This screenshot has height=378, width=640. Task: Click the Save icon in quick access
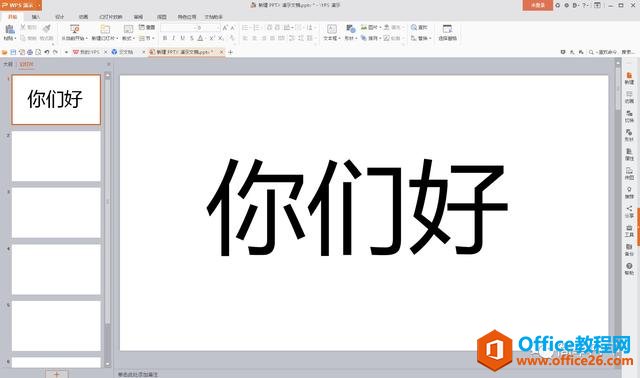click(x=13, y=52)
